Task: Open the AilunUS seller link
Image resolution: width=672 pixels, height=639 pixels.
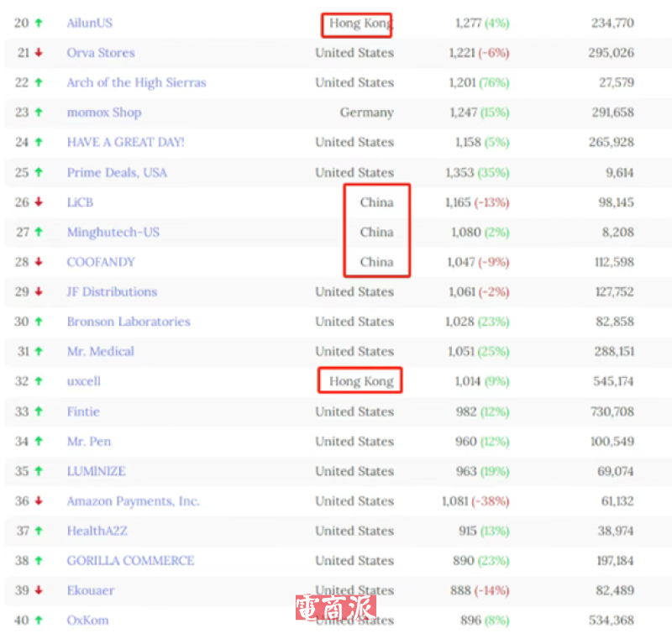Action: click(89, 24)
